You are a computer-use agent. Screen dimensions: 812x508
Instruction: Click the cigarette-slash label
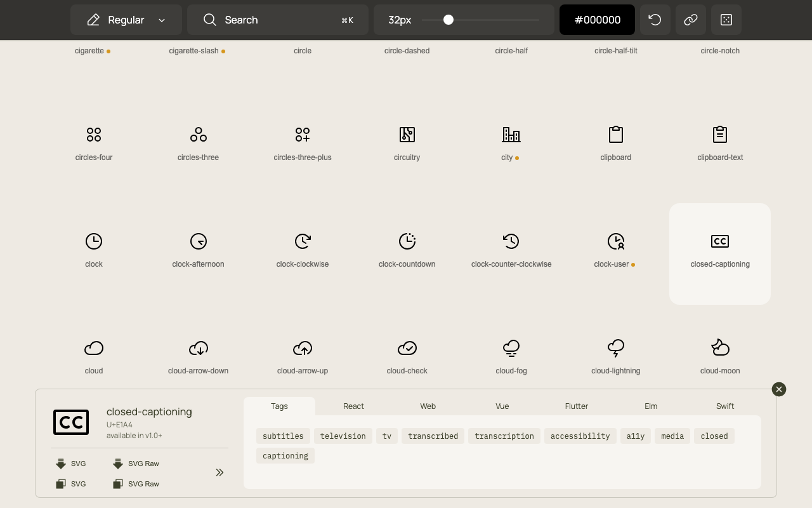point(193,51)
